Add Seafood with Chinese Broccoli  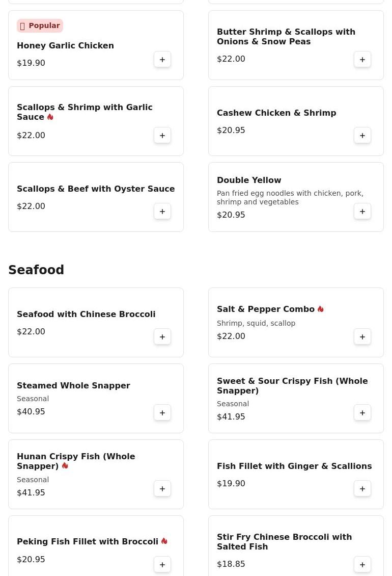(162, 337)
